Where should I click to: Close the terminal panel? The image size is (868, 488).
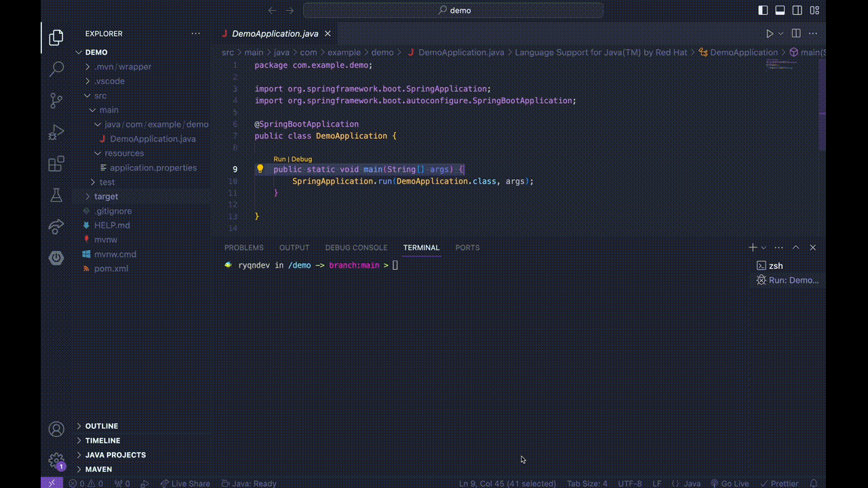pyautogui.click(x=813, y=247)
